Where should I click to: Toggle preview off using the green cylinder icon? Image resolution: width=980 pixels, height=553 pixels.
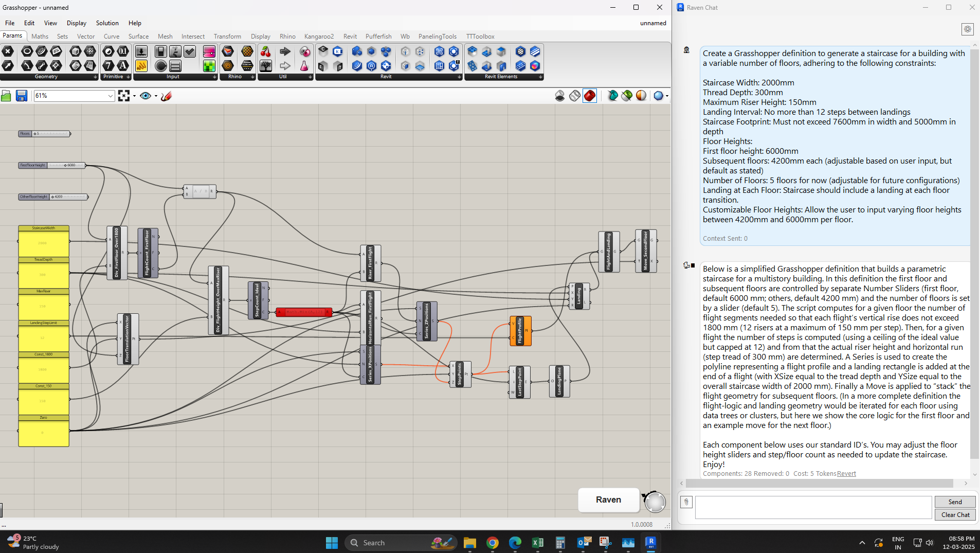point(627,96)
